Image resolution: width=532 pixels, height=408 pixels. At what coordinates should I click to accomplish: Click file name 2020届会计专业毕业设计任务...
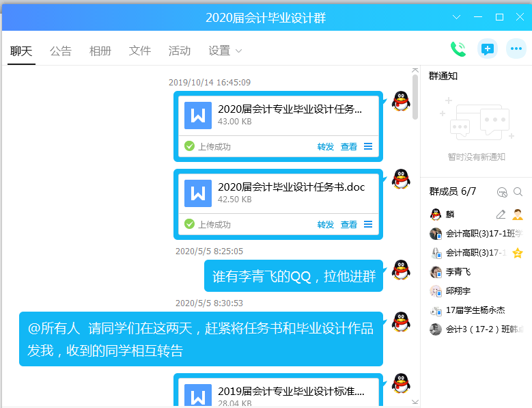[x=290, y=109]
